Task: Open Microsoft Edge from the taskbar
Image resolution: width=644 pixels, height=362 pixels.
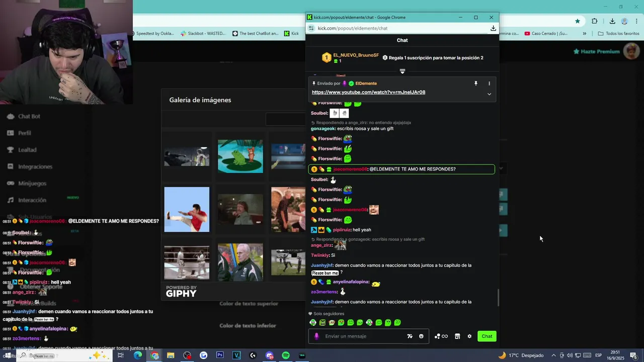Action: (x=137, y=355)
